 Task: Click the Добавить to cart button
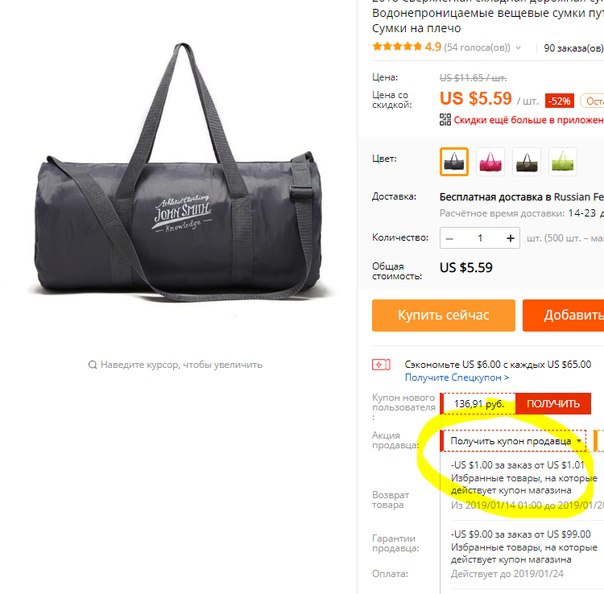pyautogui.click(x=563, y=315)
